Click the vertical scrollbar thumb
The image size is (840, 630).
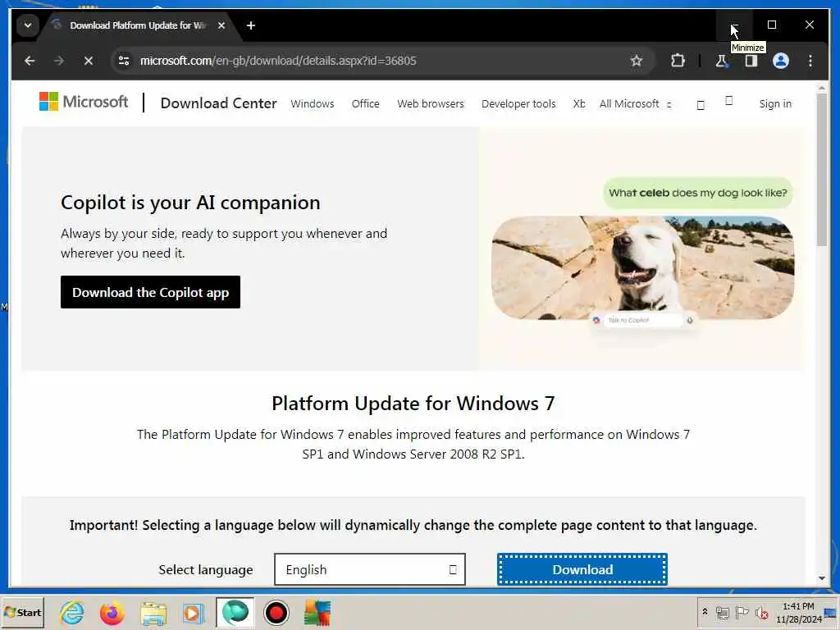[x=822, y=170]
